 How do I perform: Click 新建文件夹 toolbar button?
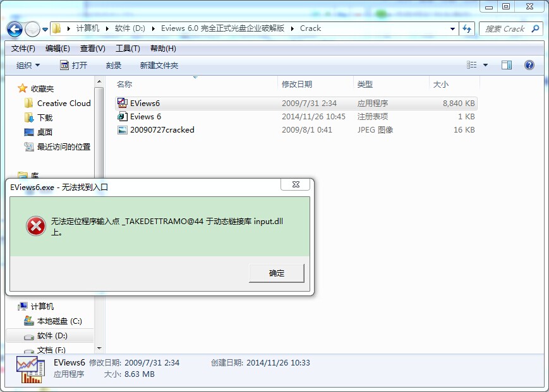pyautogui.click(x=159, y=65)
